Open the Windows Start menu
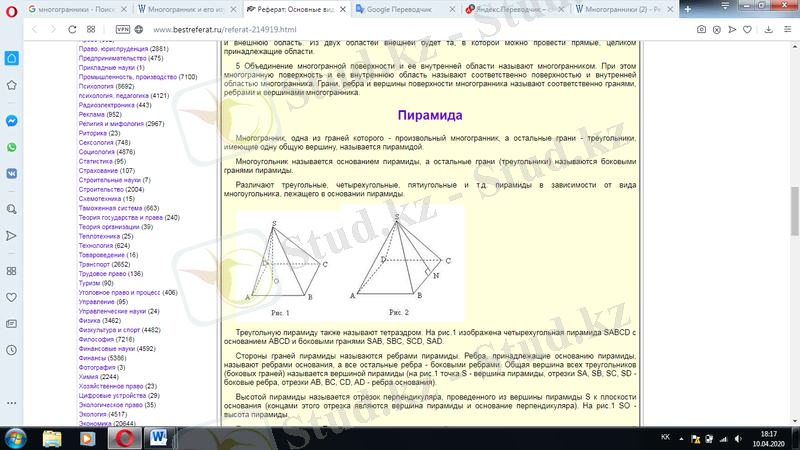This screenshot has width=800, height=450. tap(15, 438)
